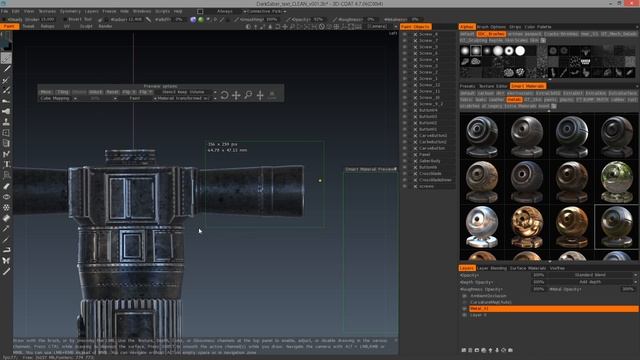The width and height of the screenshot is (640, 360).
Task: Click the Flip X button
Action: coord(129,92)
